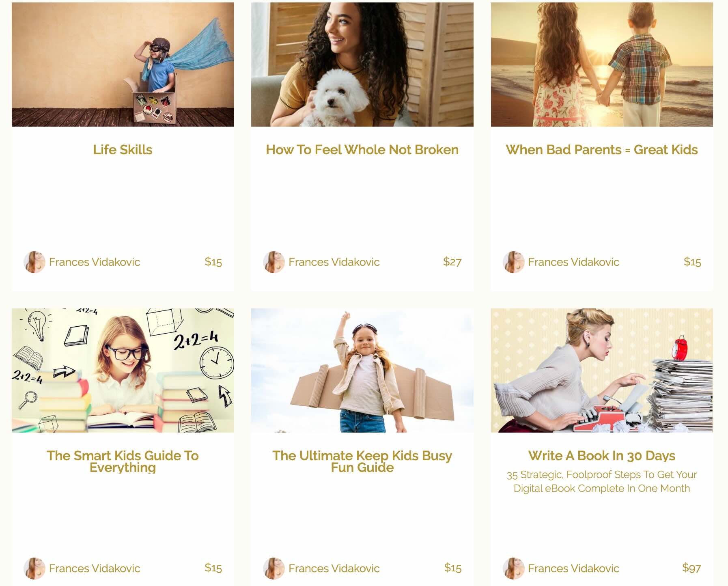Select the woman with white dog thumbnail
Viewport: 728px width, 586px height.
tap(362, 65)
